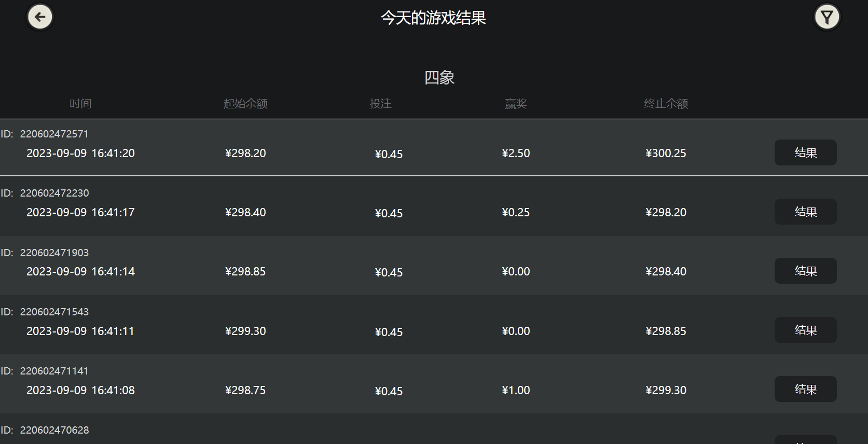Select the row dated 16:41:20
This screenshot has width=868, height=444.
[80, 153]
